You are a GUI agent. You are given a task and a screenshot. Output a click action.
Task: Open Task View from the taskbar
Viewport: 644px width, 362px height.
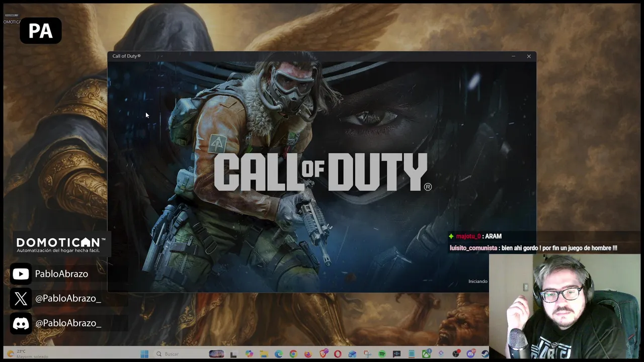233,354
